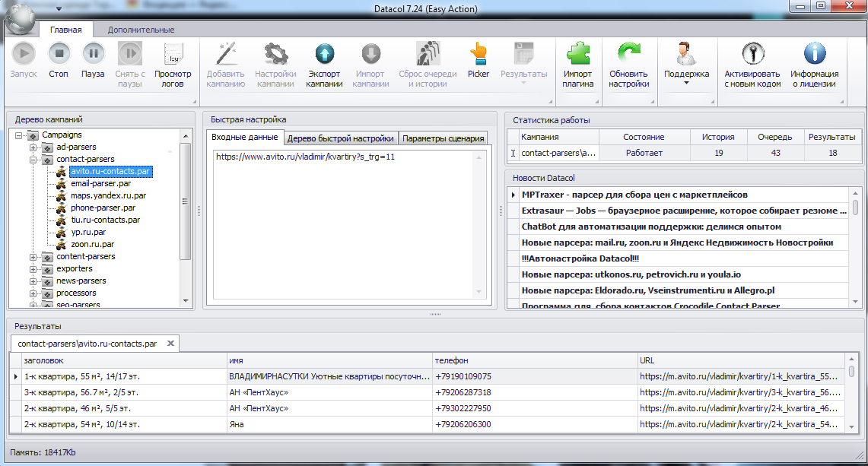868x466 pixels.
Task: Click Обновить настройки green arrow icon
Action: click(x=629, y=54)
